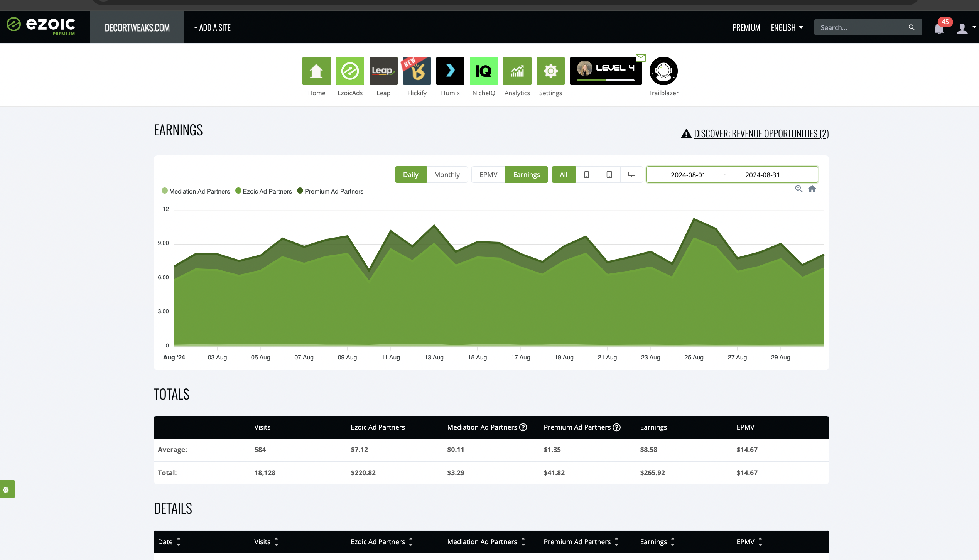The image size is (979, 560).
Task: Click the search magnifier icon
Action: tap(911, 27)
